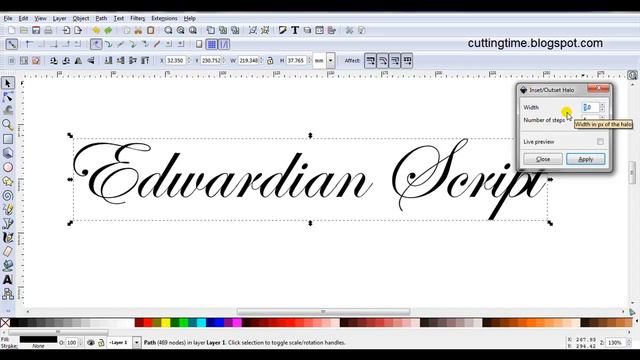Open the Edit menu
This screenshot has height=360, width=640.
(23, 18)
